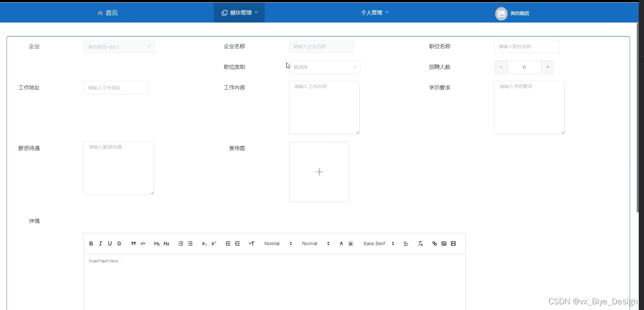Click the 职位类别 field label

234,67
